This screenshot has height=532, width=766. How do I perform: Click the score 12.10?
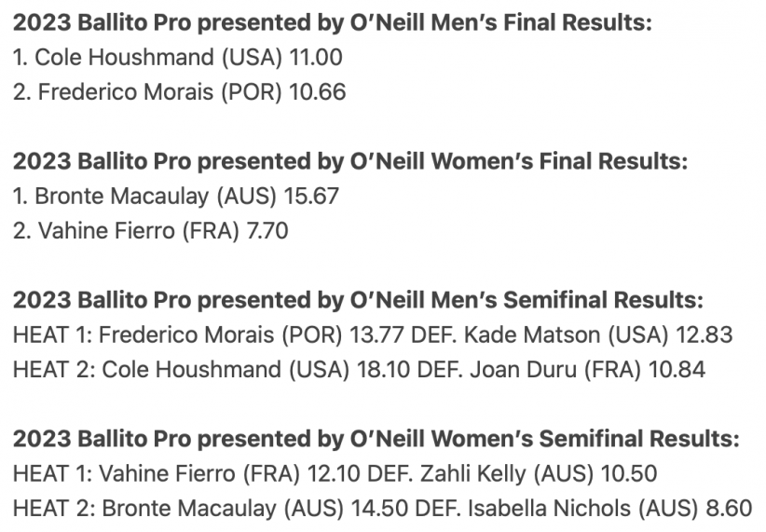coord(334,474)
